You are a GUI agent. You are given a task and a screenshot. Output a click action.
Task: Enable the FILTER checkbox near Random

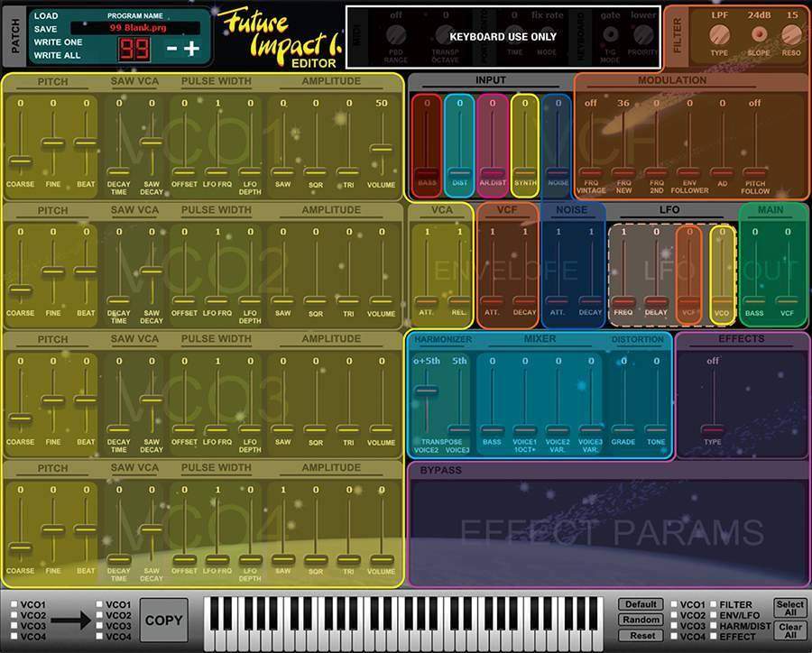point(713,604)
